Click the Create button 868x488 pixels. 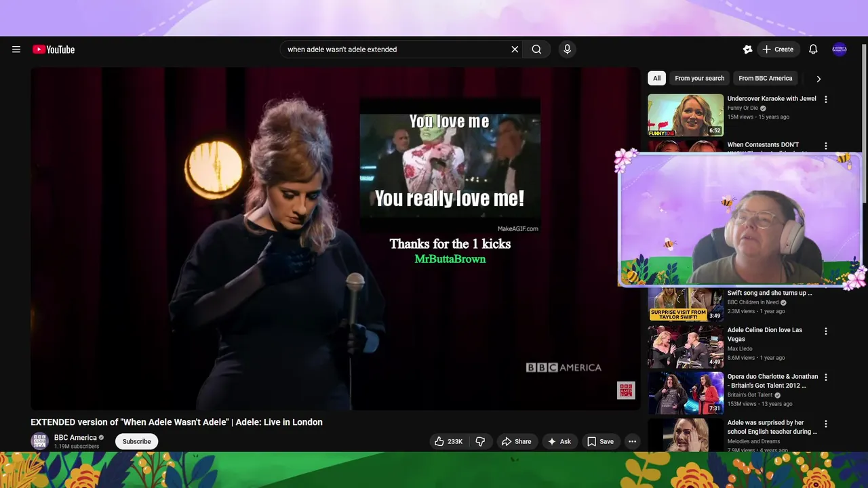778,49
